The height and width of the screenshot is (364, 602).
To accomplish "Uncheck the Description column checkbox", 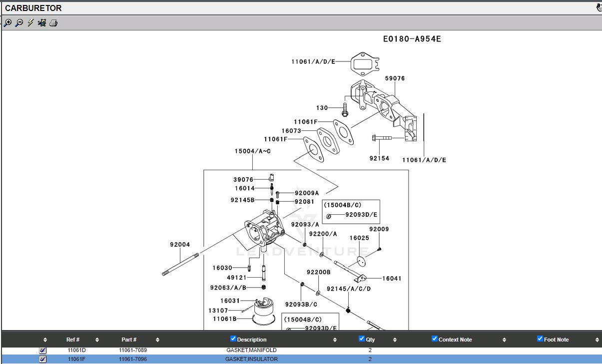I will tap(233, 339).
